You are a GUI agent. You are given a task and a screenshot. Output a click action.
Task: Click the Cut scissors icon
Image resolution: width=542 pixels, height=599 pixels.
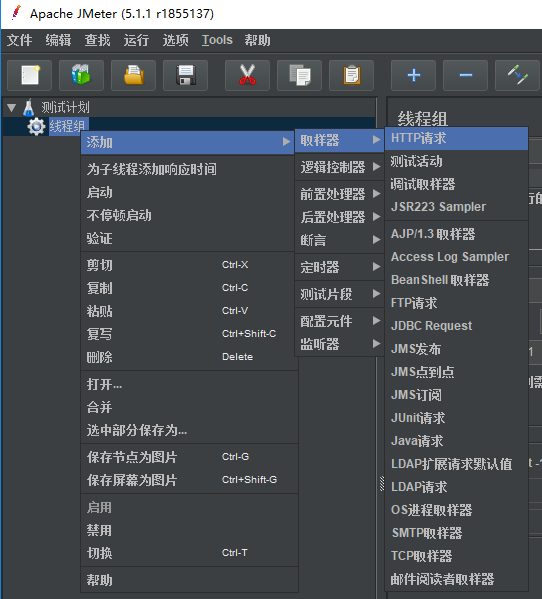coord(248,75)
